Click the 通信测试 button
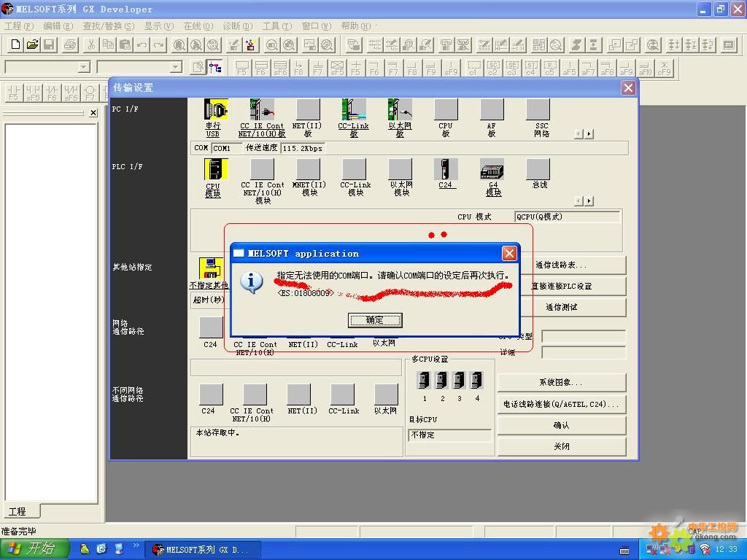 tap(573, 307)
